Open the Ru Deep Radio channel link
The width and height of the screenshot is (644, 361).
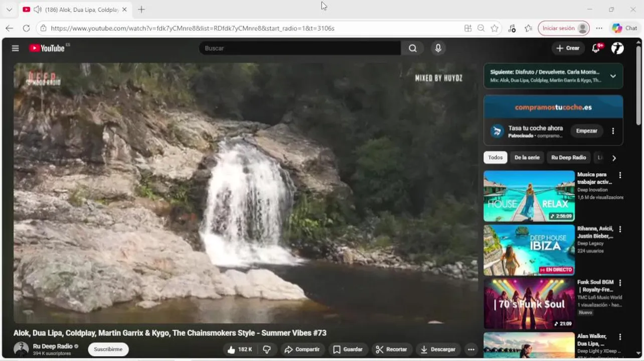52,346
